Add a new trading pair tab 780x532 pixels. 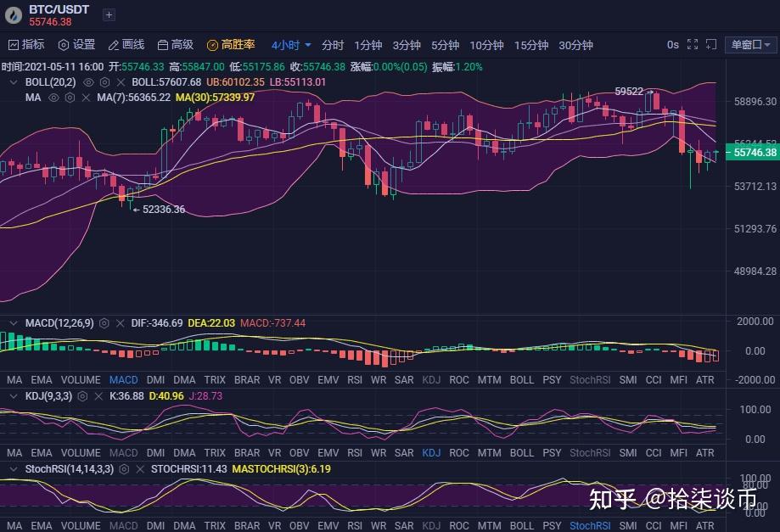tap(108, 14)
